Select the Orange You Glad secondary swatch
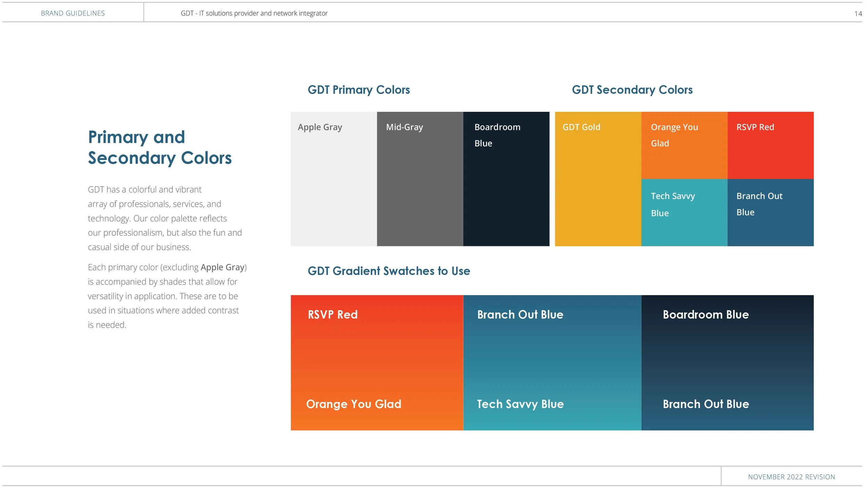Image resolution: width=868 pixels, height=488 pixels. (x=684, y=145)
